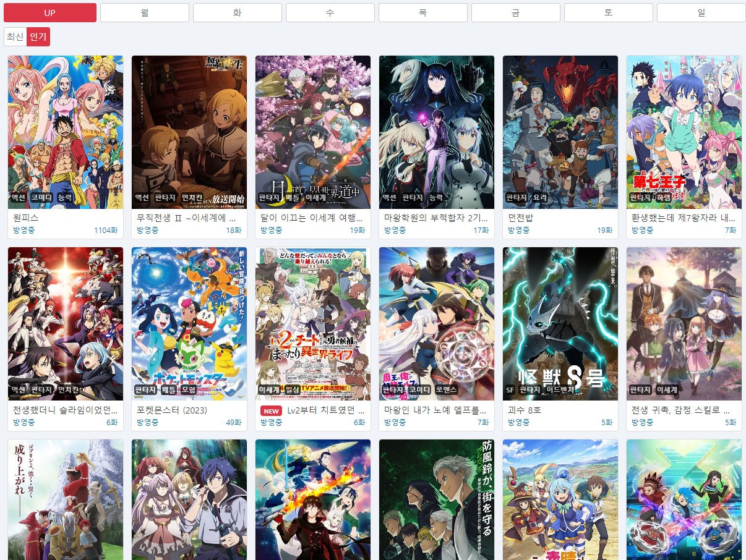The height and width of the screenshot is (560, 746).
Task: Click the 전생했더니 슬라임이었던 title
Action: (66, 410)
